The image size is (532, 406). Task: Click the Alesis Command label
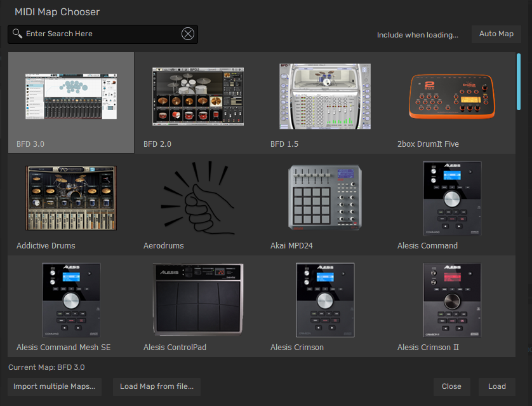coord(427,245)
